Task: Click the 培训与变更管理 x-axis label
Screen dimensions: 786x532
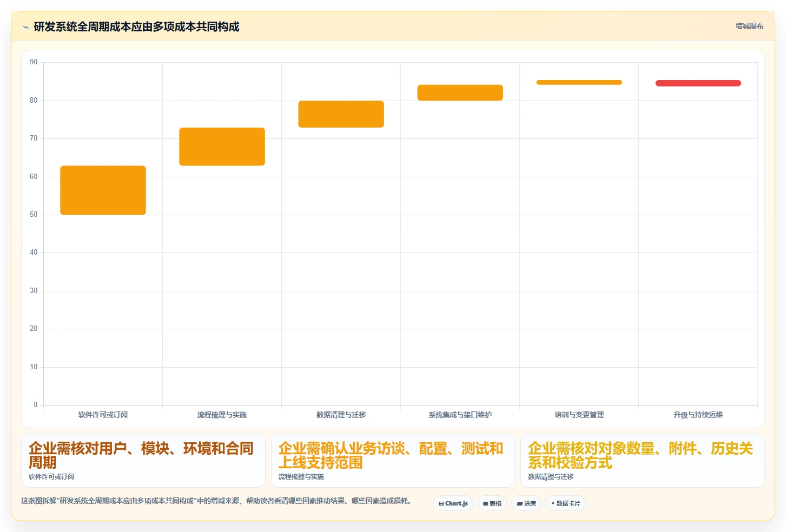Action: [579, 415]
